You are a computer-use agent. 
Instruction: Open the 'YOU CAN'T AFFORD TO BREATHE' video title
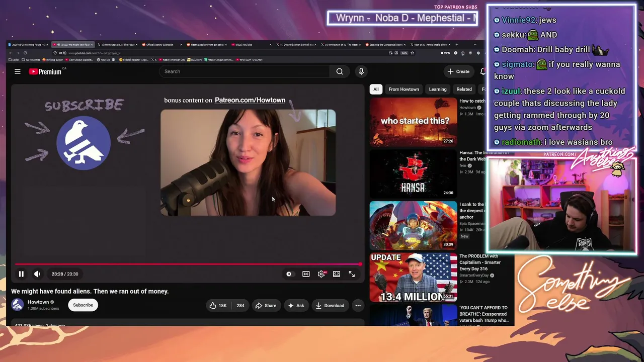[x=484, y=314]
